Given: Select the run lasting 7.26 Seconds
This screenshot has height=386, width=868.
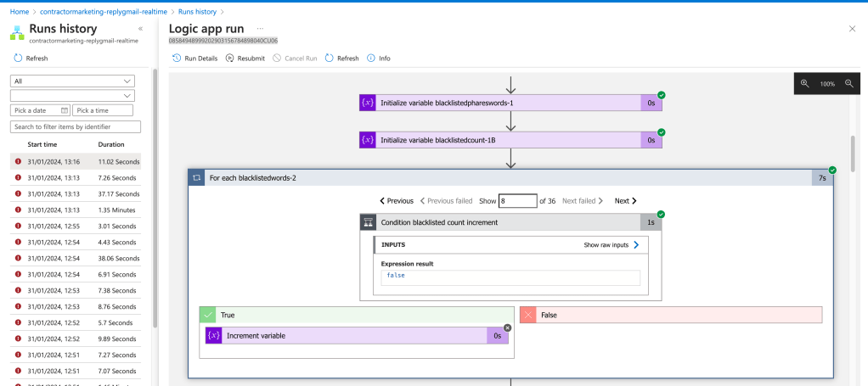Looking at the screenshot, I should (76, 178).
